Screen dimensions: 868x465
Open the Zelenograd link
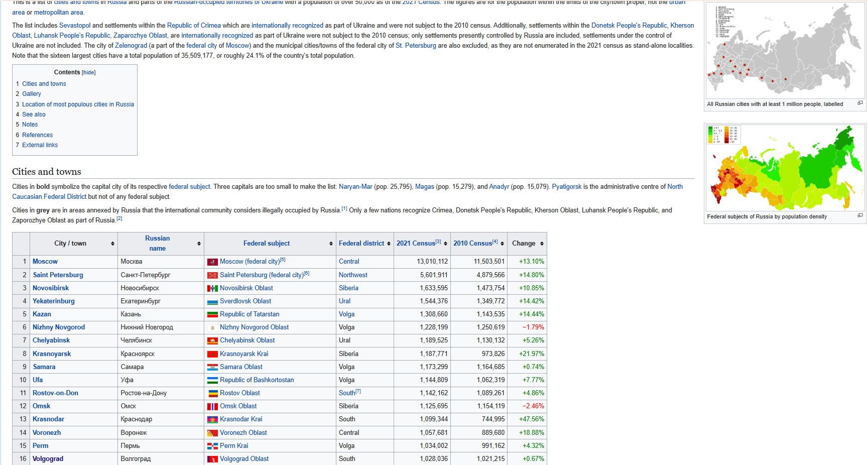coord(131,46)
